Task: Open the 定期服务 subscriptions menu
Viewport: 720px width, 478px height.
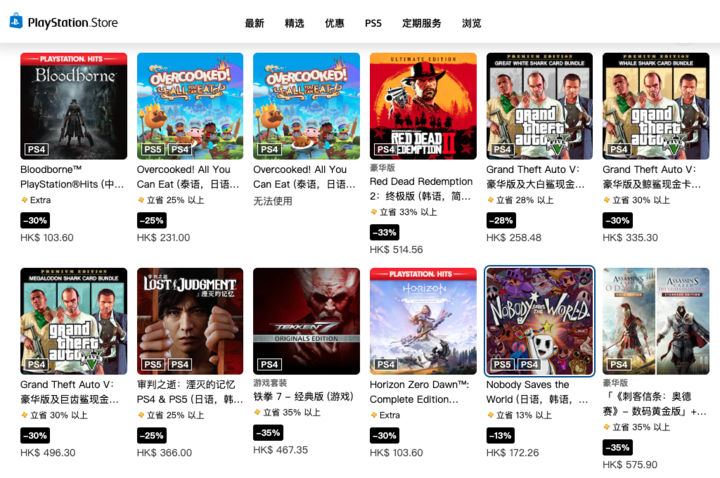Action: click(x=422, y=23)
